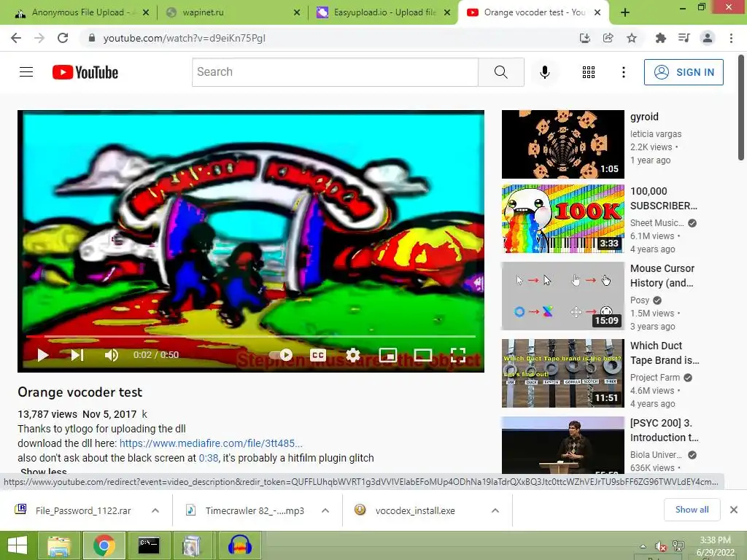The height and width of the screenshot is (560, 747).
Task: Click Show all downloads
Action: click(x=692, y=510)
